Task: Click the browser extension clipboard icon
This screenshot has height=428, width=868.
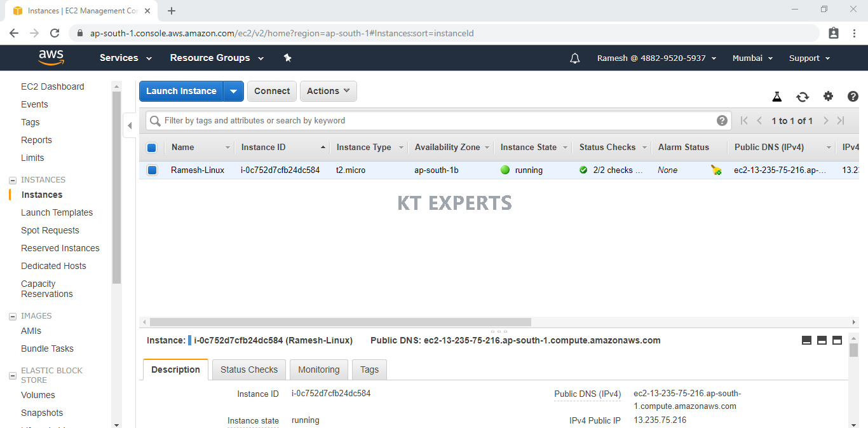Action: coord(834,33)
